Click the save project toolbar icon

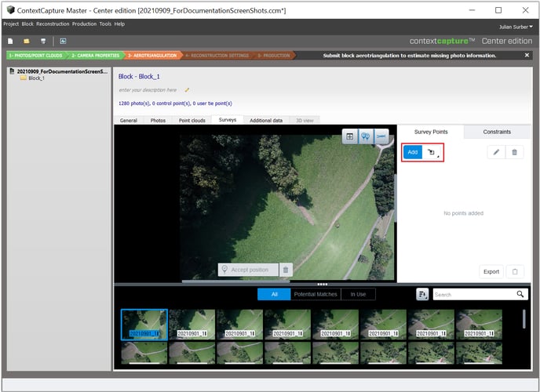click(x=42, y=41)
